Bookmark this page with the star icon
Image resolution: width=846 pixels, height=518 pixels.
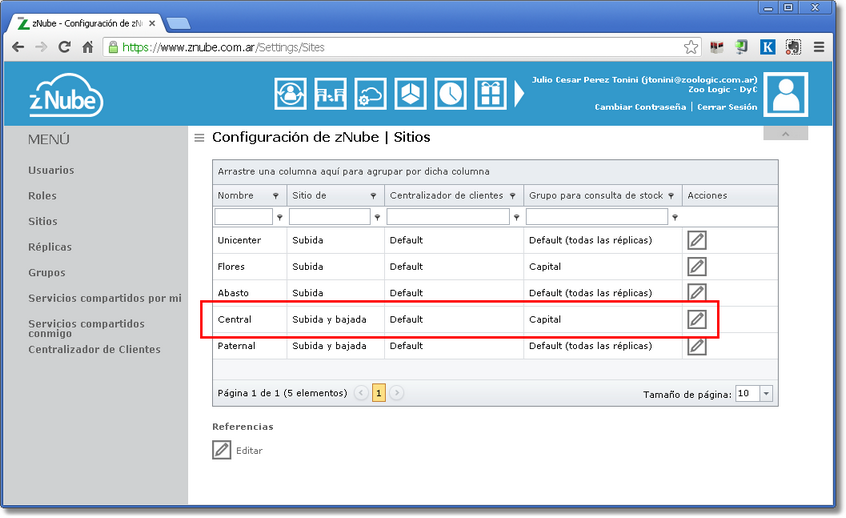[691, 47]
